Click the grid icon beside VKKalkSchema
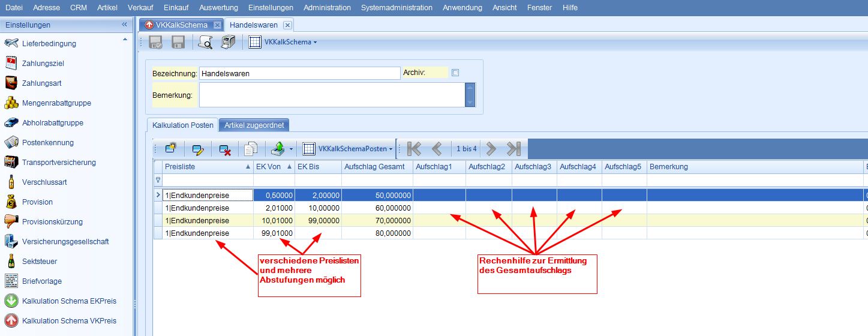The width and height of the screenshot is (868, 336). (x=254, y=42)
